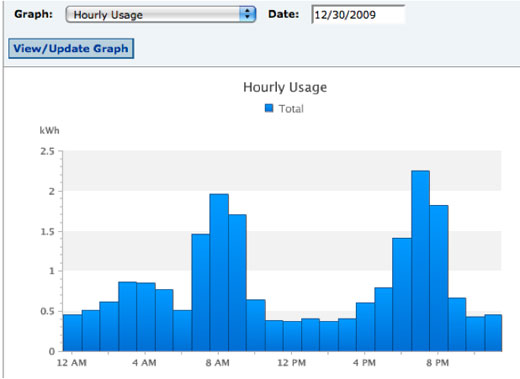This screenshot has width=520, height=379.
Task: Select the tallest bar near 7 PM
Action: coord(420,261)
